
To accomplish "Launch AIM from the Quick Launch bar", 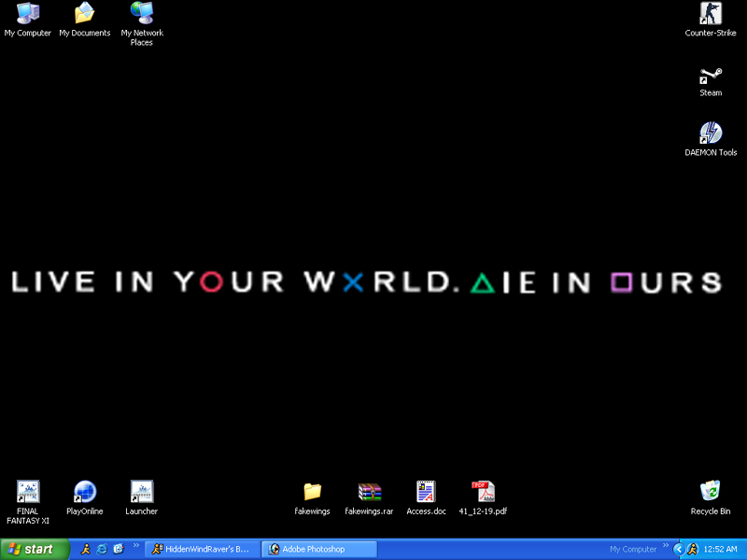I will pos(86,549).
